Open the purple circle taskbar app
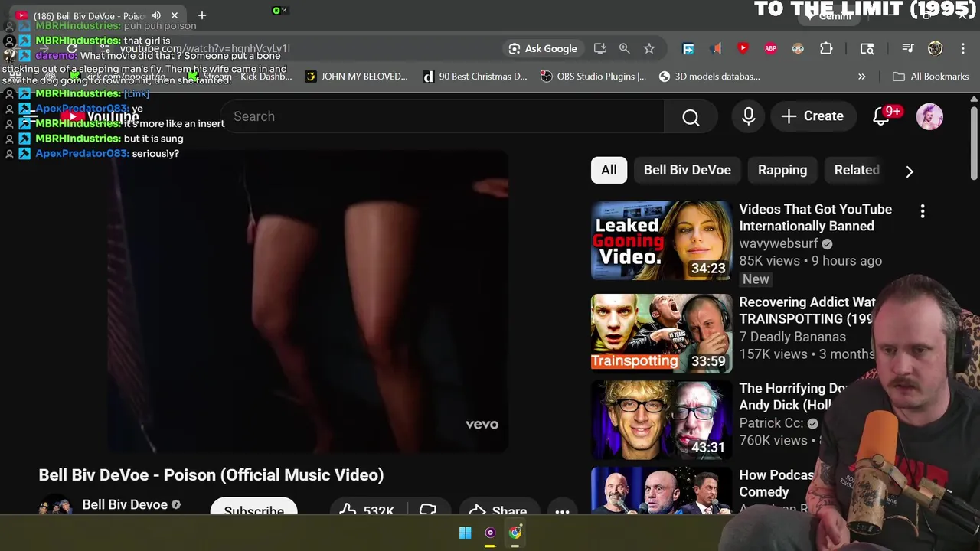This screenshot has width=980, height=551. pyautogui.click(x=490, y=533)
